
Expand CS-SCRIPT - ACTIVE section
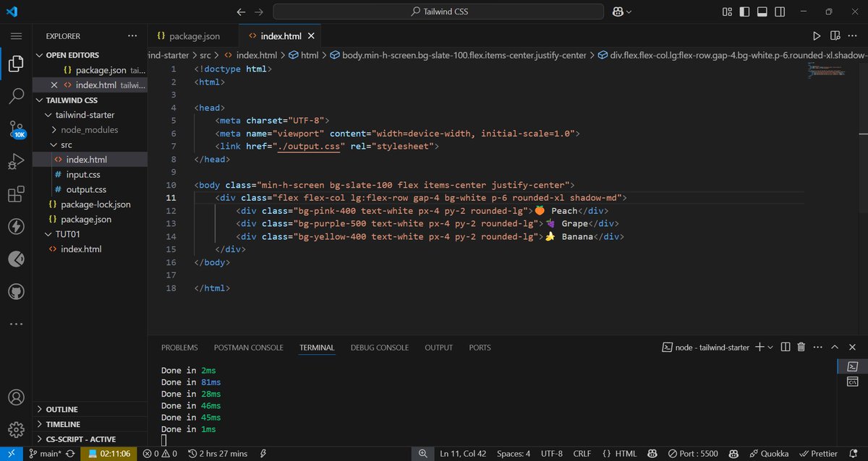pos(80,439)
